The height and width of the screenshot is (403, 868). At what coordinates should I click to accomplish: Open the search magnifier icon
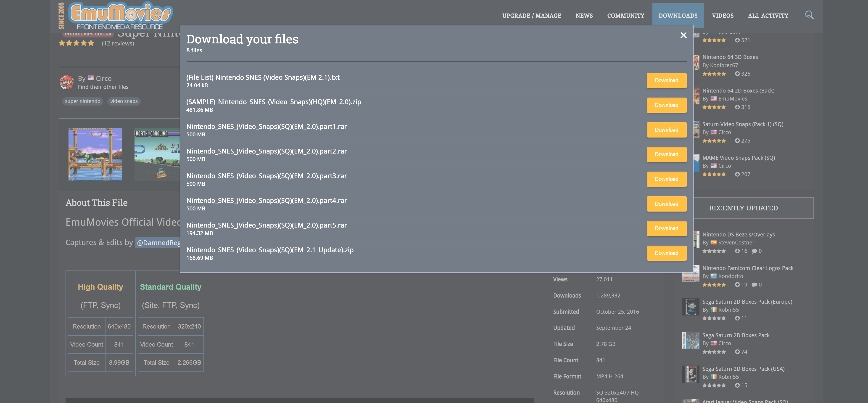(809, 15)
